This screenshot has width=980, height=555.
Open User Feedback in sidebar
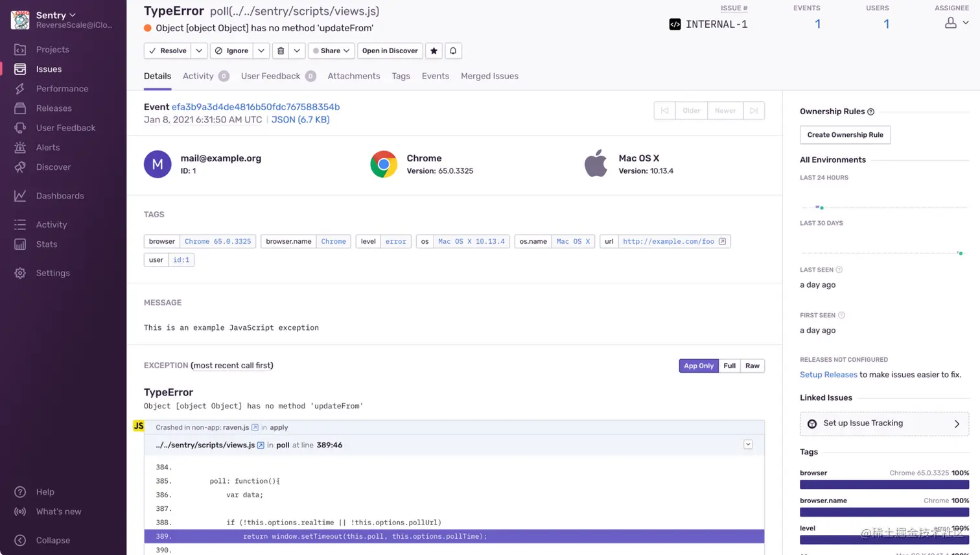[65, 128]
